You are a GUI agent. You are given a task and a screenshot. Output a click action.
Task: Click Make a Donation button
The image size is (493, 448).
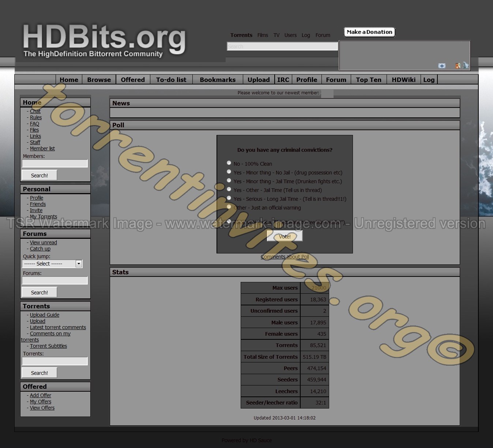tap(369, 32)
